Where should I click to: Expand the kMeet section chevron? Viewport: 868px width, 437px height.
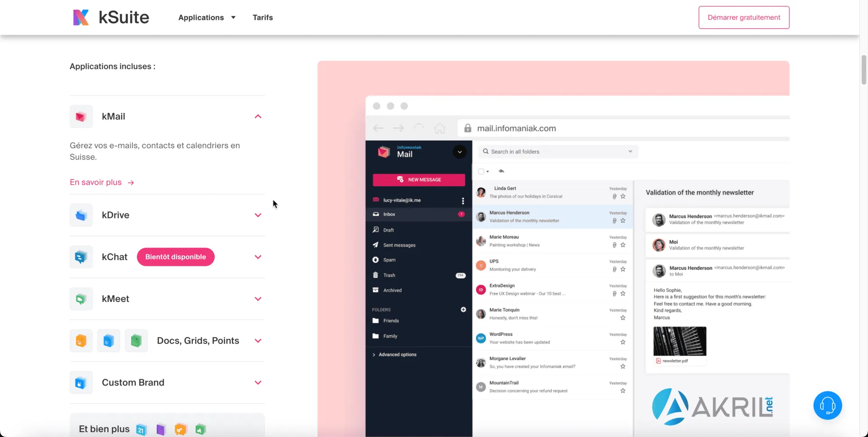258,299
